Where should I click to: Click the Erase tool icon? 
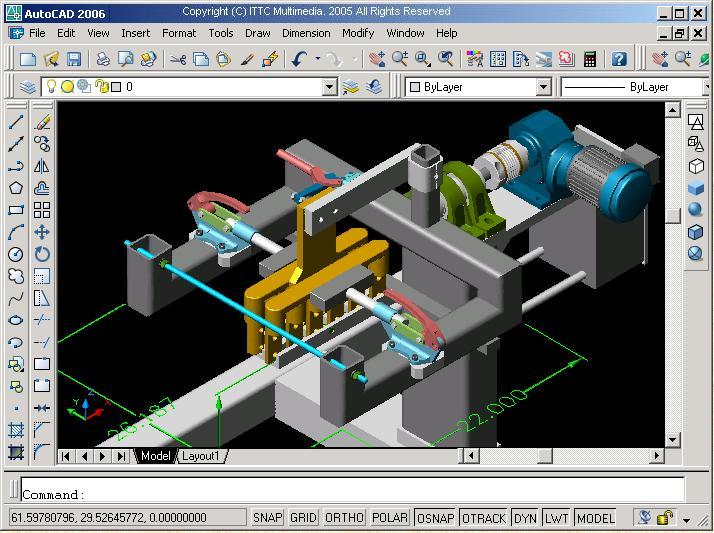pyautogui.click(x=42, y=122)
